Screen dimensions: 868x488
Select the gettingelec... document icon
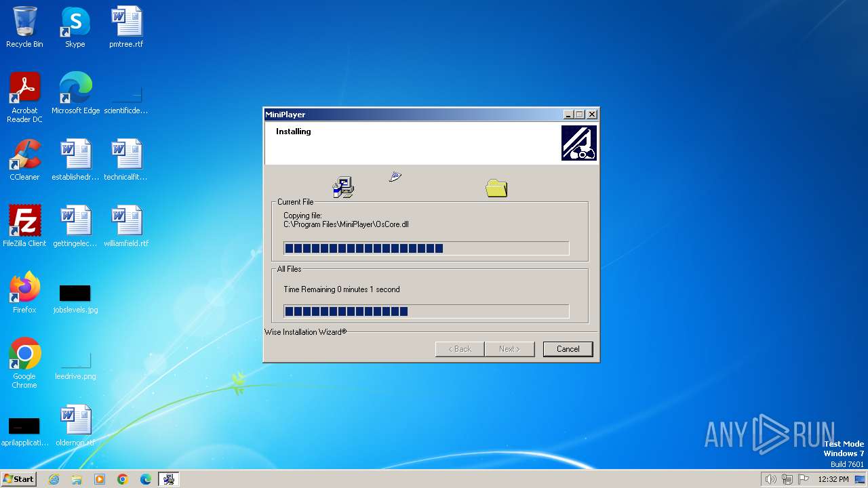pos(75,226)
